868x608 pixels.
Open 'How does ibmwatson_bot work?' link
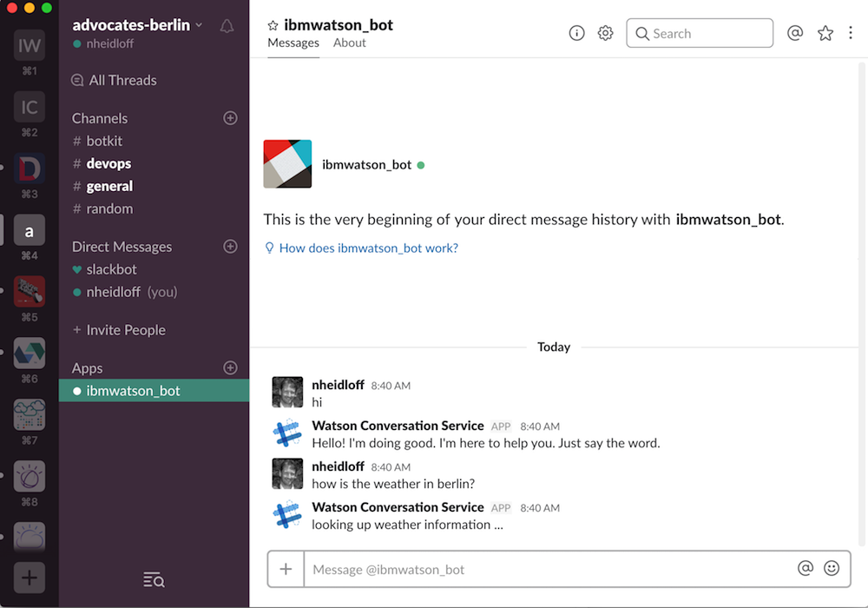pos(369,248)
